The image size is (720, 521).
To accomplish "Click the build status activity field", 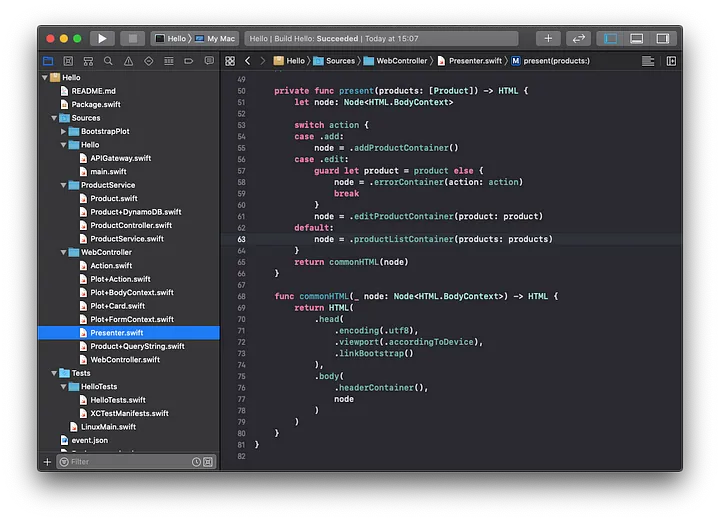I will (382, 39).
